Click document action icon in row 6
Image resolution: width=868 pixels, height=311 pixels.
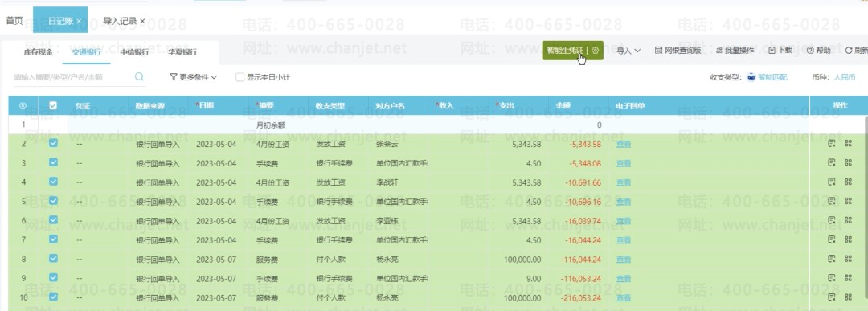pos(831,220)
